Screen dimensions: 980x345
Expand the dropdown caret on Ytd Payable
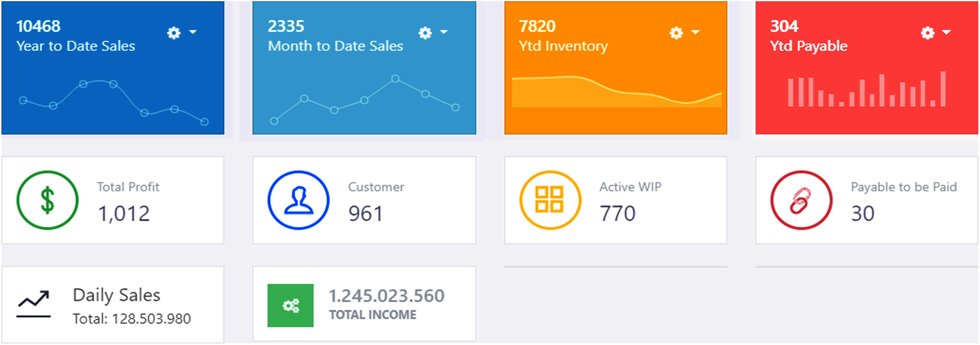(946, 32)
